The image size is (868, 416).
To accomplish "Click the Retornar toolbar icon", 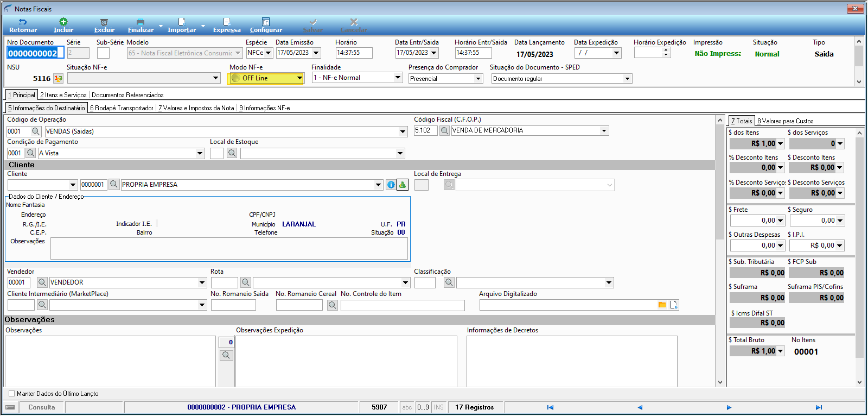I will 23,26.
